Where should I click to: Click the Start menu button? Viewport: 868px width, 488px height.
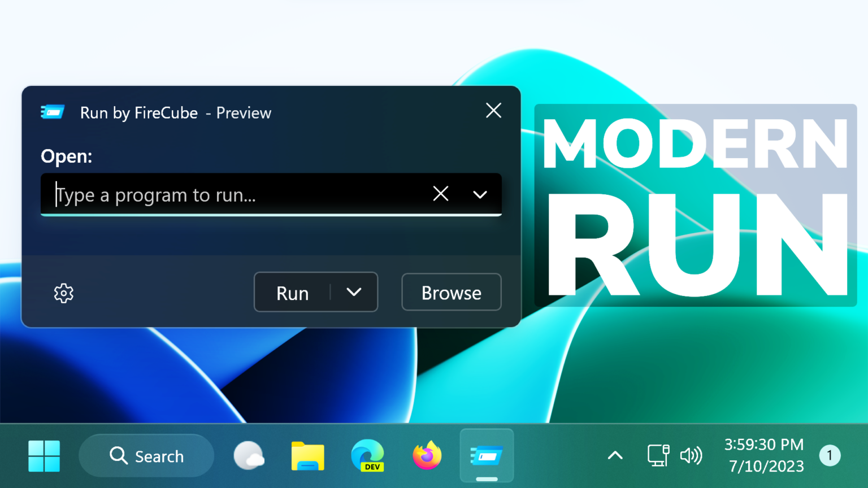(44, 455)
